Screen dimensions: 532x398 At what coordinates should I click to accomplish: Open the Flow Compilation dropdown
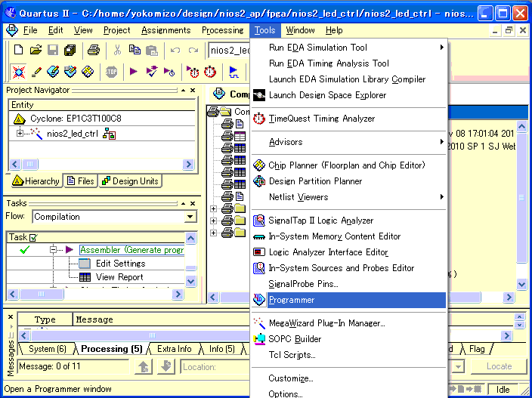pyautogui.click(x=190, y=217)
